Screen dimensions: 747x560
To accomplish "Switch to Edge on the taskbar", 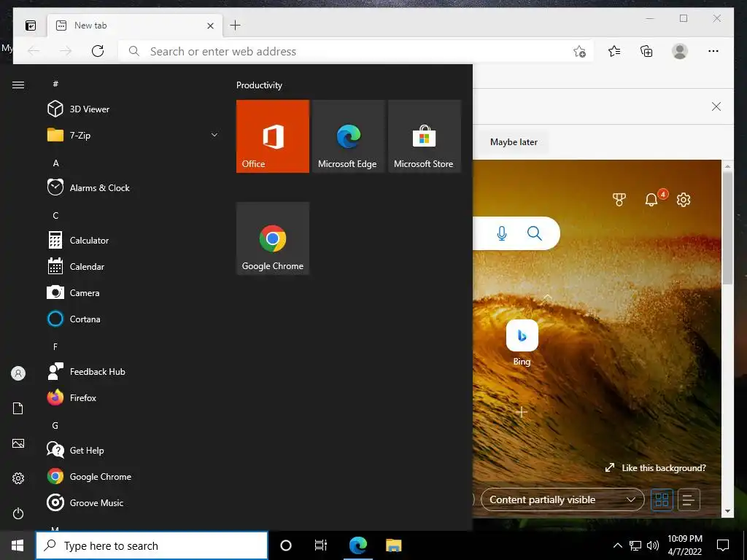I will (357, 545).
